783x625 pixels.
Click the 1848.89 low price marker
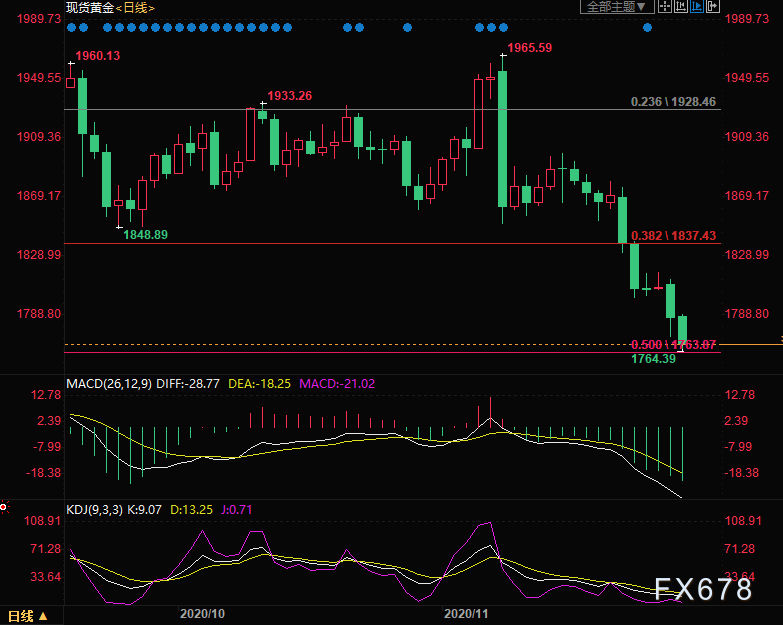click(x=145, y=234)
